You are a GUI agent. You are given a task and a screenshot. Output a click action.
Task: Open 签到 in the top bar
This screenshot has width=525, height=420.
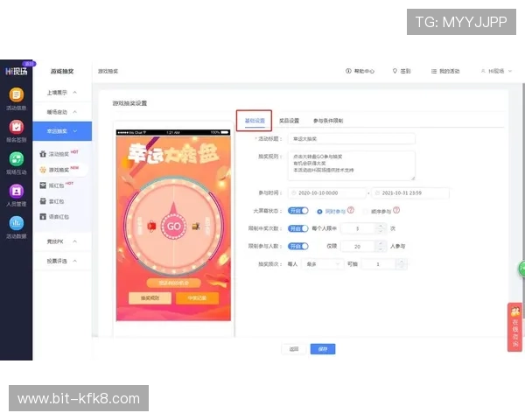click(x=402, y=71)
